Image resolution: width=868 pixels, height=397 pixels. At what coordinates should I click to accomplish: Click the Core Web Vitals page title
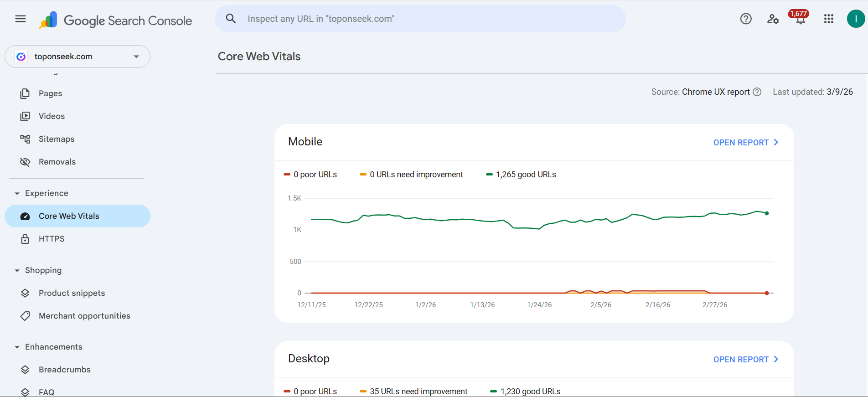pos(259,57)
